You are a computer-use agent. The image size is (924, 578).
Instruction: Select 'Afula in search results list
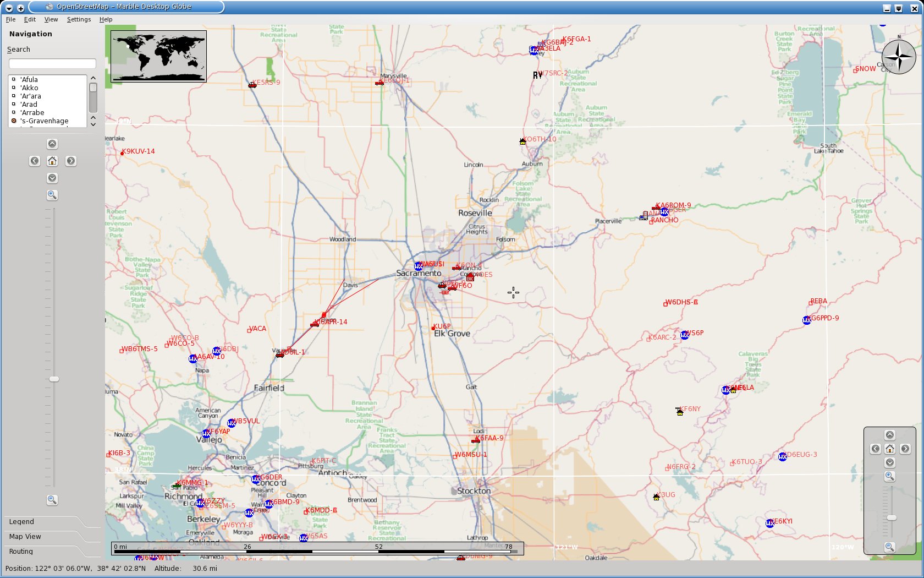47,79
